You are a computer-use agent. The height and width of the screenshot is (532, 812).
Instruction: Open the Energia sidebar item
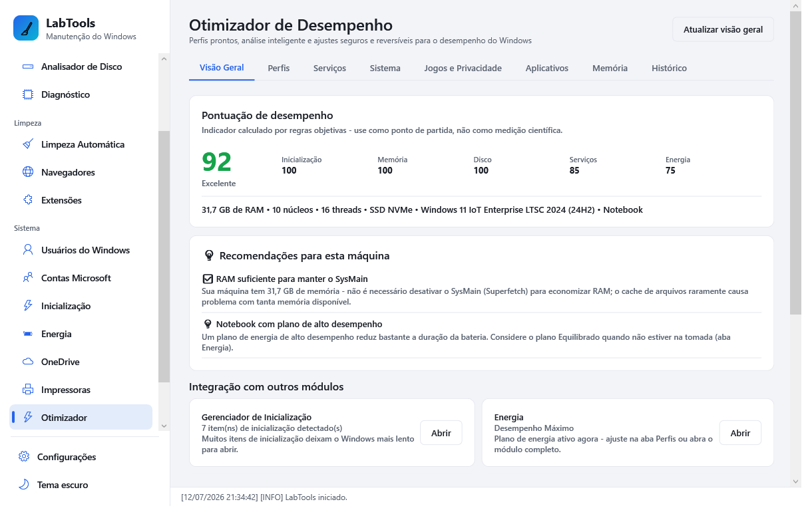coord(81,334)
